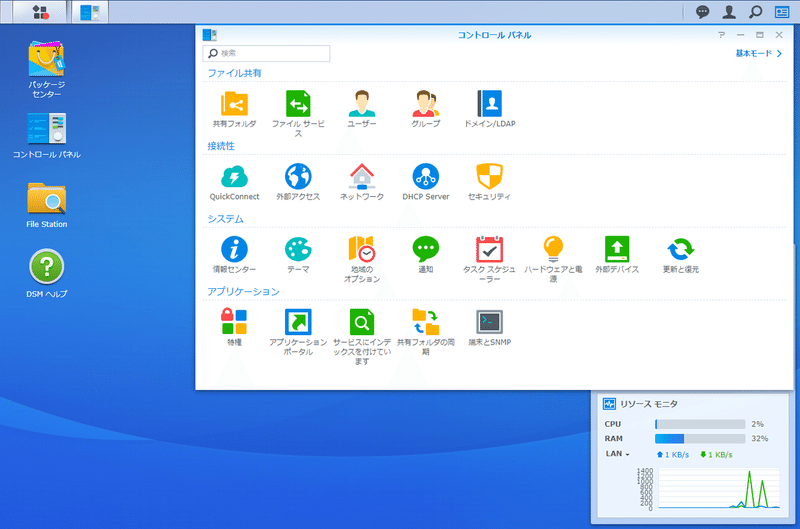
Task: Open Package Center desktop icon
Action: [x=46, y=59]
